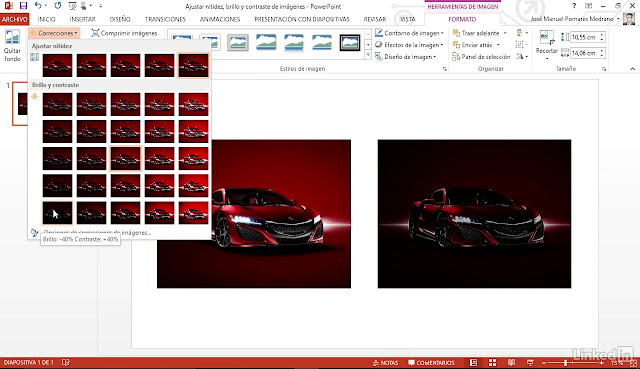Click the 75% zoom level
This screenshot has height=369, width=640.
(617, 362)
